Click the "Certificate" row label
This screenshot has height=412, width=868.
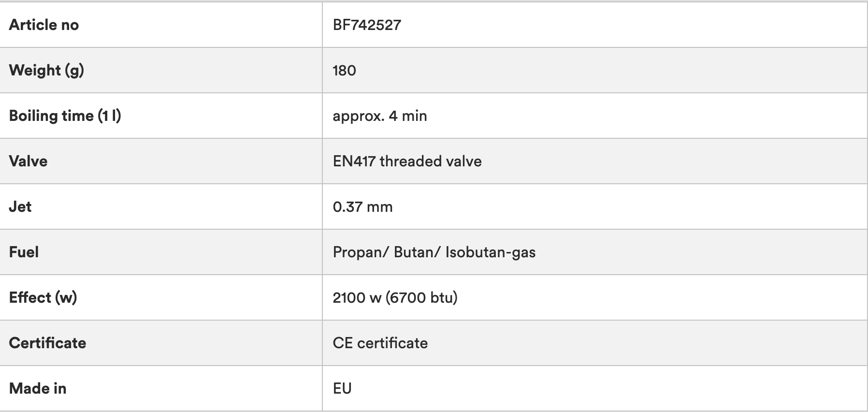click(x=47, y=343)
